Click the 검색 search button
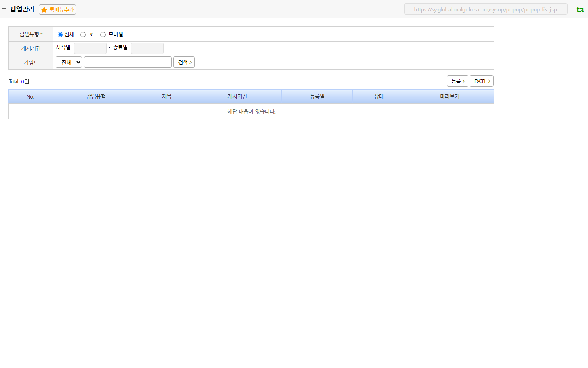This screenshot has width=588, height=368. pyautogui.click(x=184, y=62)
